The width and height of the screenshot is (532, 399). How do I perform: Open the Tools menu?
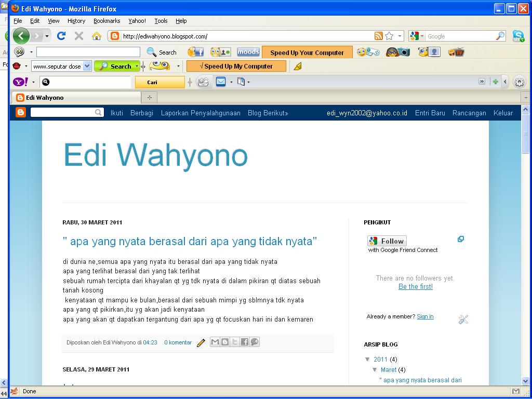click(x=161, y=21)
